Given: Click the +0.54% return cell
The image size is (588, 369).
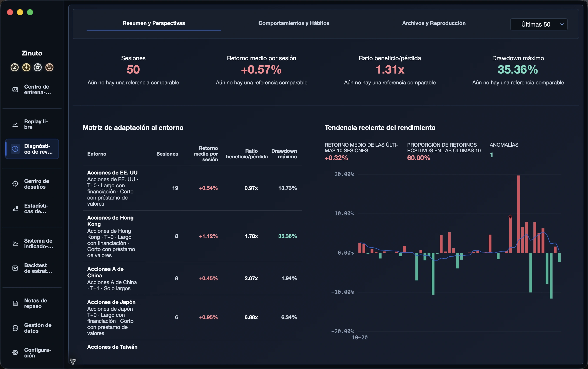Looking at the screenshot, I should (209, 188).
